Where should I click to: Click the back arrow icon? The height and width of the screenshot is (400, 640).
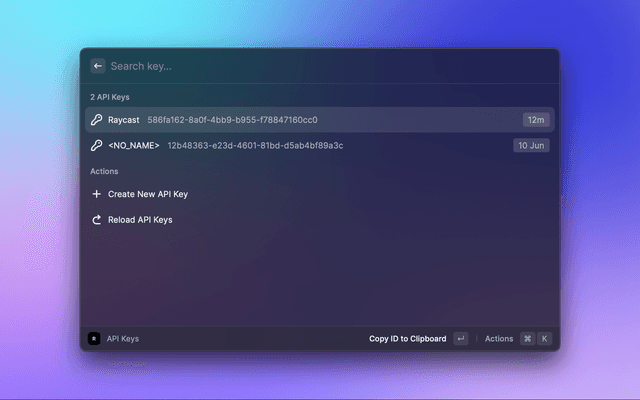pos(97,66)
